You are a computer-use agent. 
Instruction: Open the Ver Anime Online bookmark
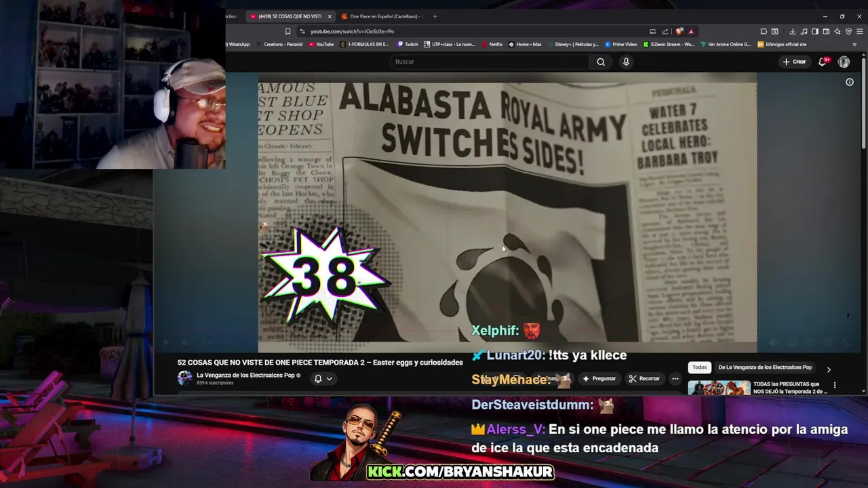pos(726,44)
